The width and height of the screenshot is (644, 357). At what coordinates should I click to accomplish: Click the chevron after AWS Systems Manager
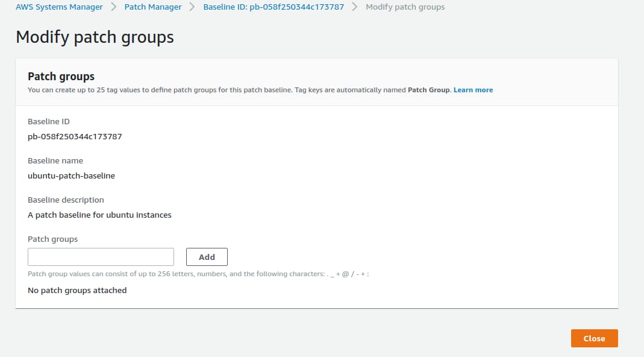click(113, 7)
